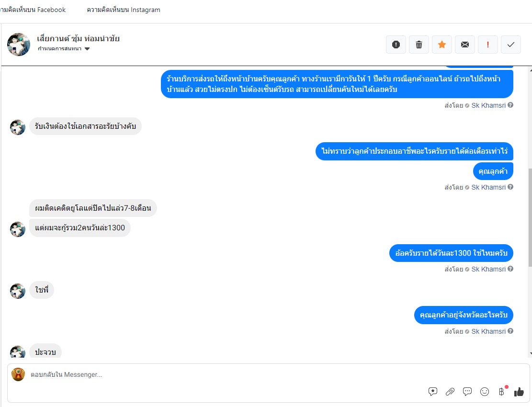
Task: Open the emoji smiley picker
Action: tap(485, 392)
